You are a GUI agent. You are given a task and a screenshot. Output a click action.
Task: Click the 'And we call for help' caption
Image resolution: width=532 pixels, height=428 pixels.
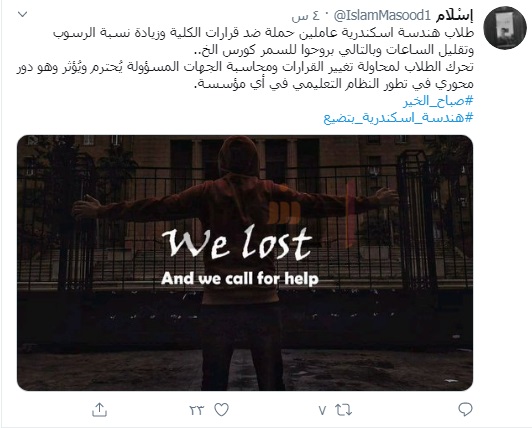point(240,279)
